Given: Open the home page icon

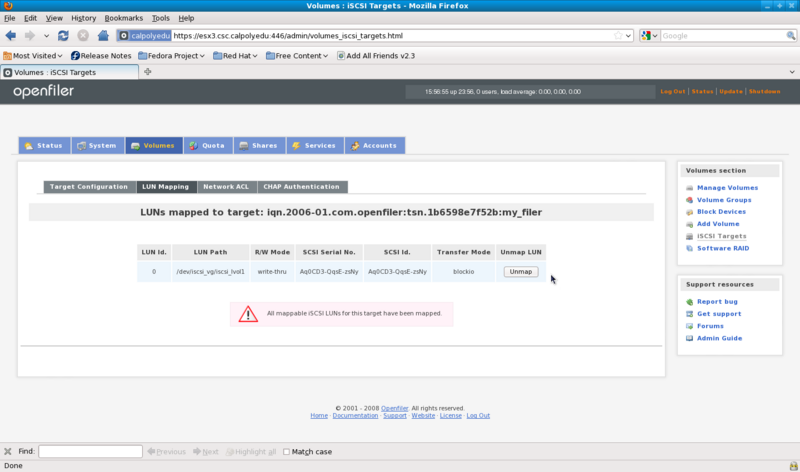Looking at the screenshot, I should 103,36.
